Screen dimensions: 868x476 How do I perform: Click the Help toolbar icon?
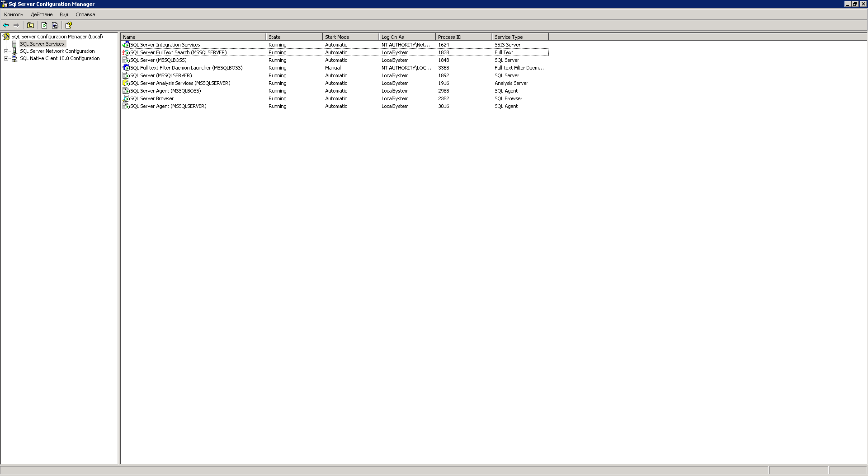69,25
